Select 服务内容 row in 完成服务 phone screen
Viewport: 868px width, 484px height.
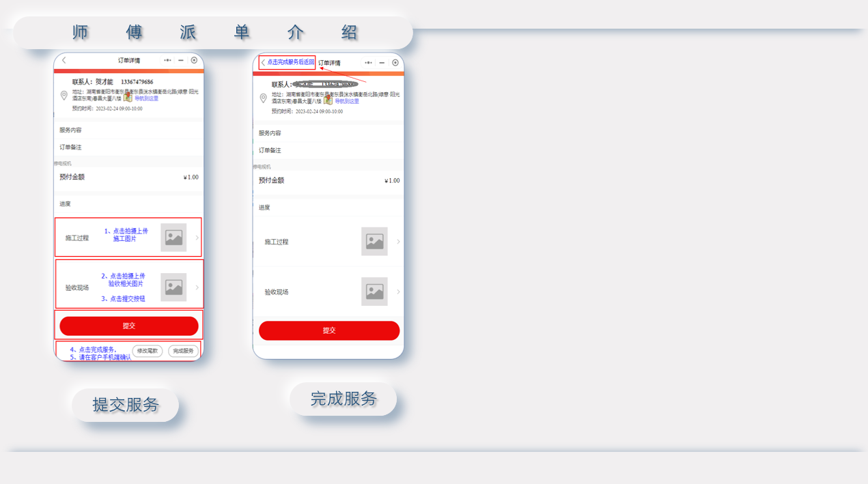coord(328,133)
